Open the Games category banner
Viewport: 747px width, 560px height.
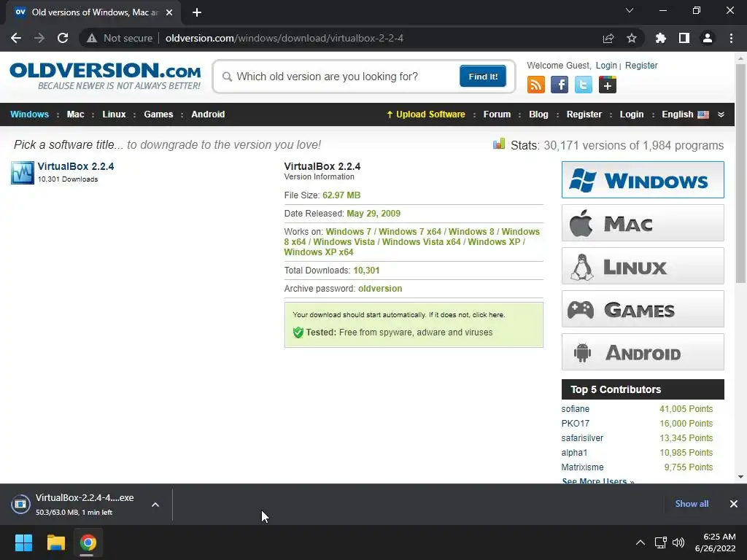point(643,309)
